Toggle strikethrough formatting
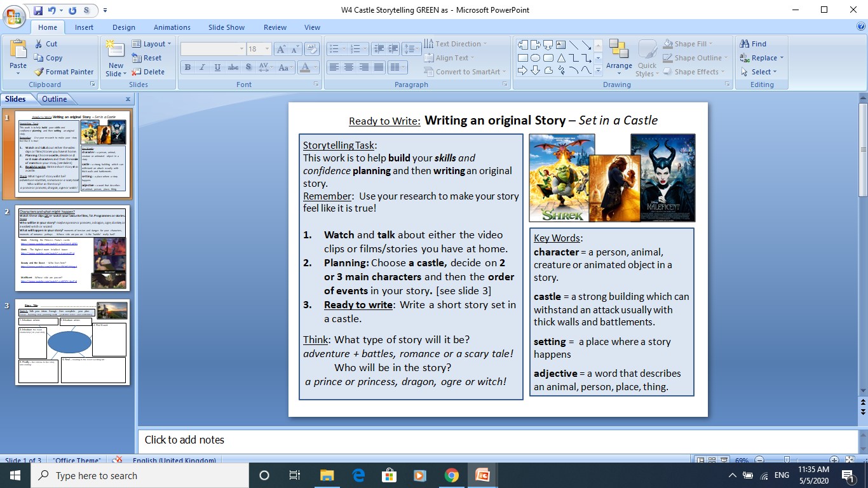868x488 pixels. (x=233, y=67)
